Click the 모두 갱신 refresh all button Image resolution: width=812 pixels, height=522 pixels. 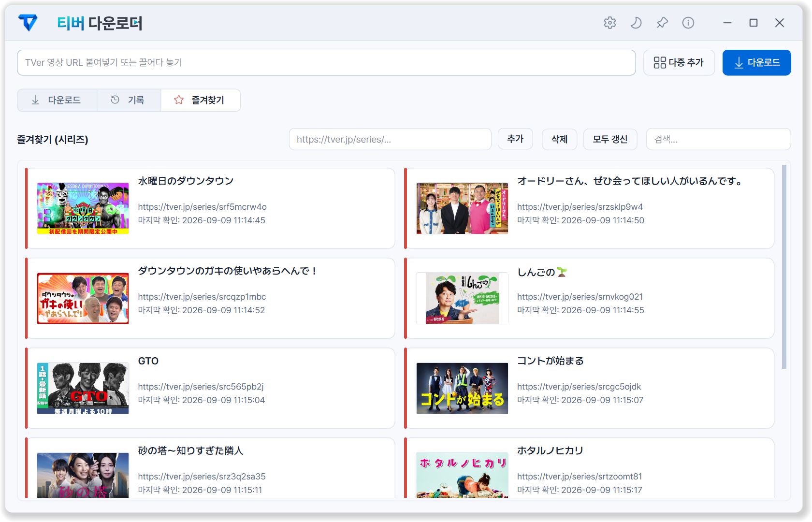tap(610, 139)
